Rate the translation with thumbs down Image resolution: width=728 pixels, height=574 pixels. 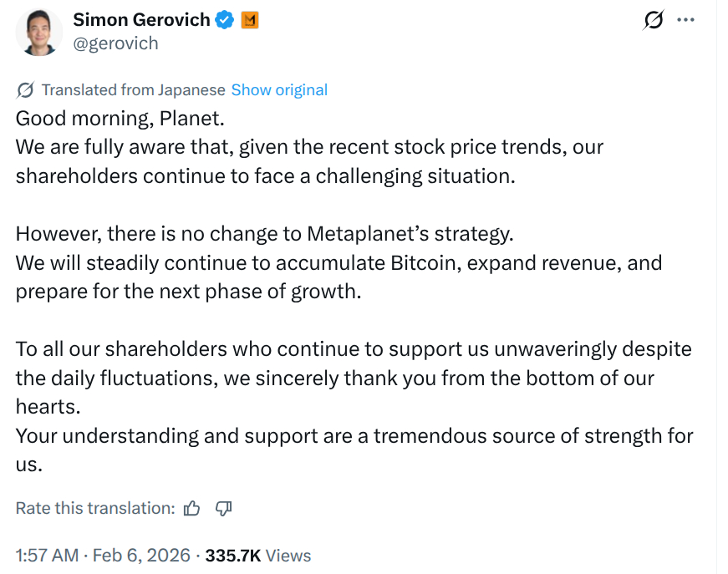click(223, 508)
